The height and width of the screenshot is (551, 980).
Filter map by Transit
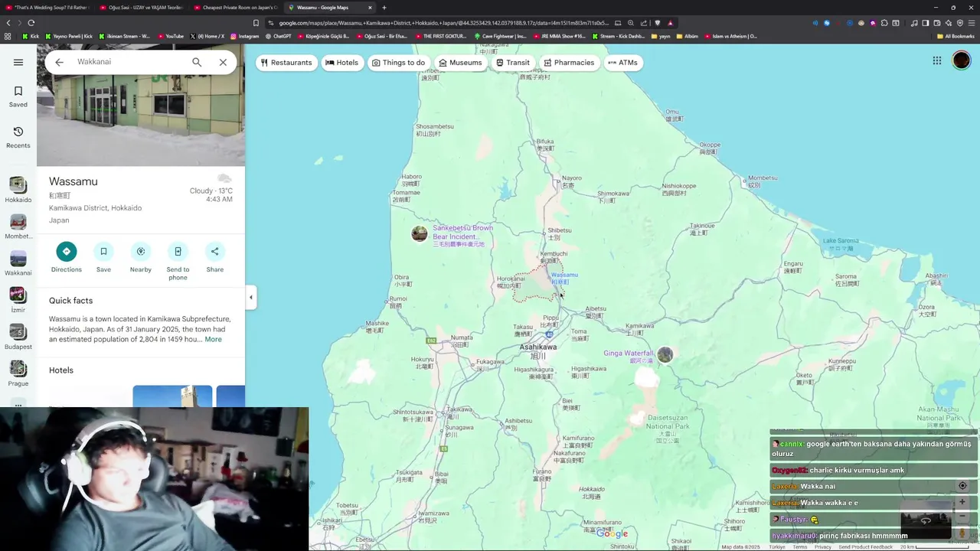coord(512,63)
